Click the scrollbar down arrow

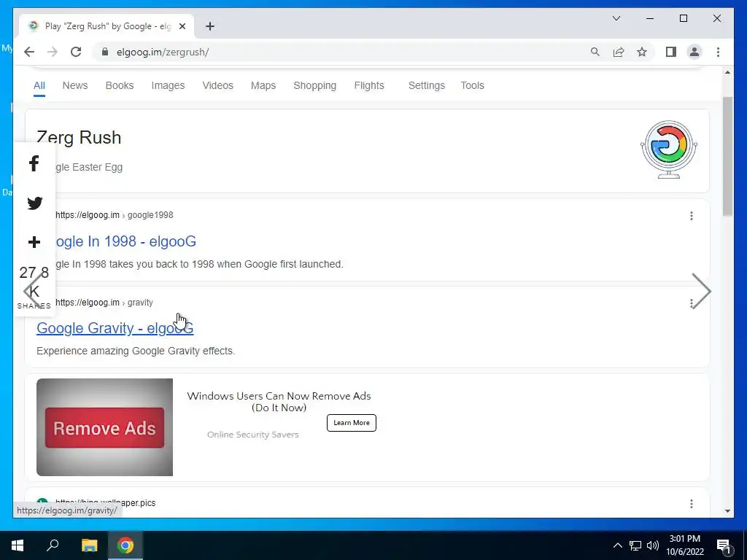click(727, 511)
